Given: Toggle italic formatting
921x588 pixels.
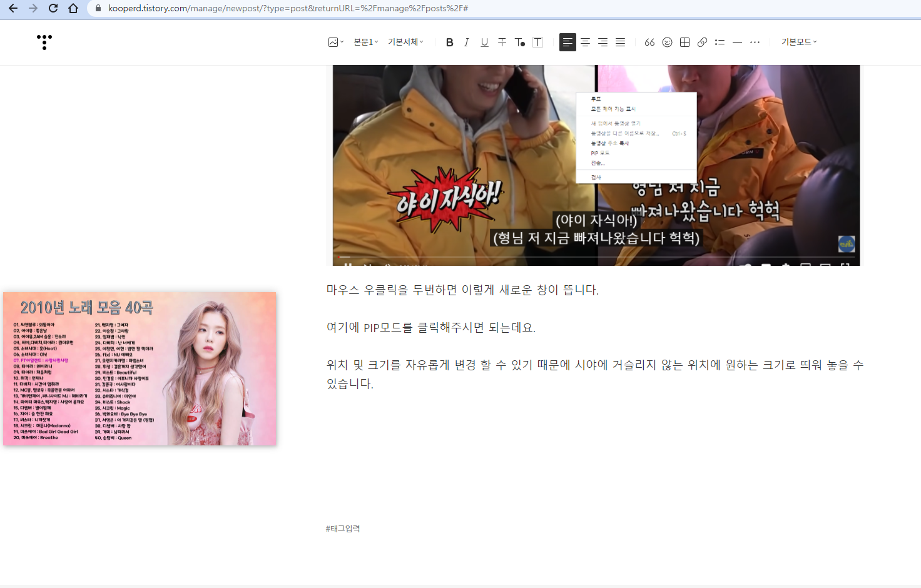Looking at the screenshot, I should 467,42.
